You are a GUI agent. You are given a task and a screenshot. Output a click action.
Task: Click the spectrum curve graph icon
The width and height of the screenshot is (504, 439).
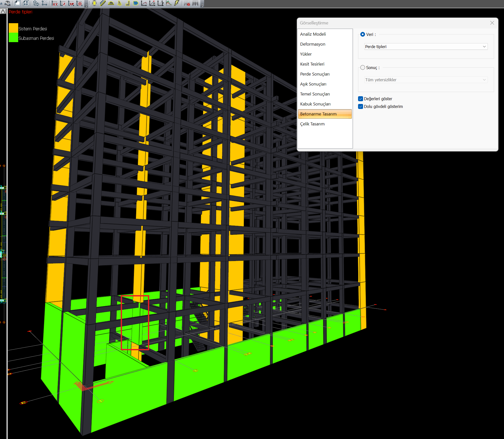[x=169, y=3]
